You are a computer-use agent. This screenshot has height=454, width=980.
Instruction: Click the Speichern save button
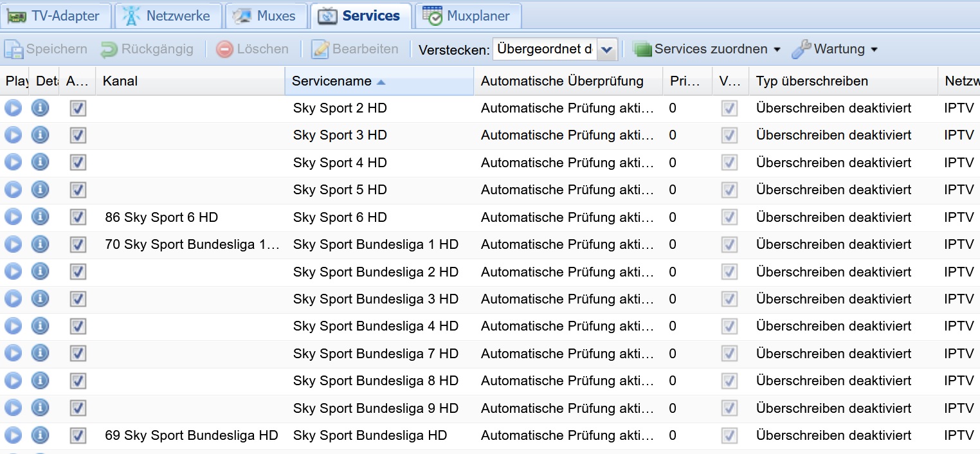point(46,50)
